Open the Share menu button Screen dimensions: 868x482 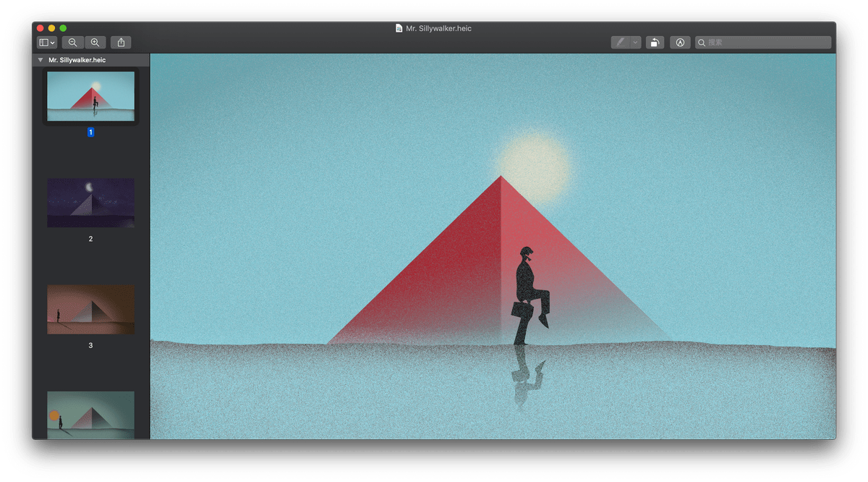coord(121,43)
